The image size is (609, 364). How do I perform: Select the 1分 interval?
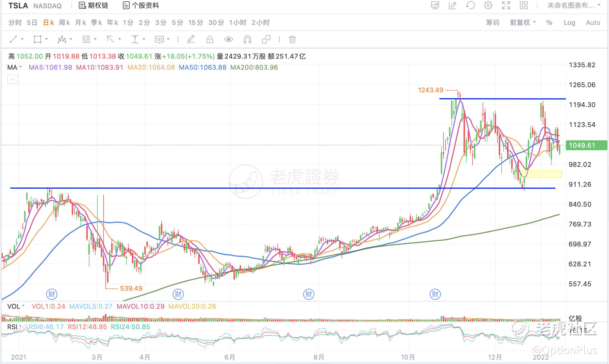point(128,22)
